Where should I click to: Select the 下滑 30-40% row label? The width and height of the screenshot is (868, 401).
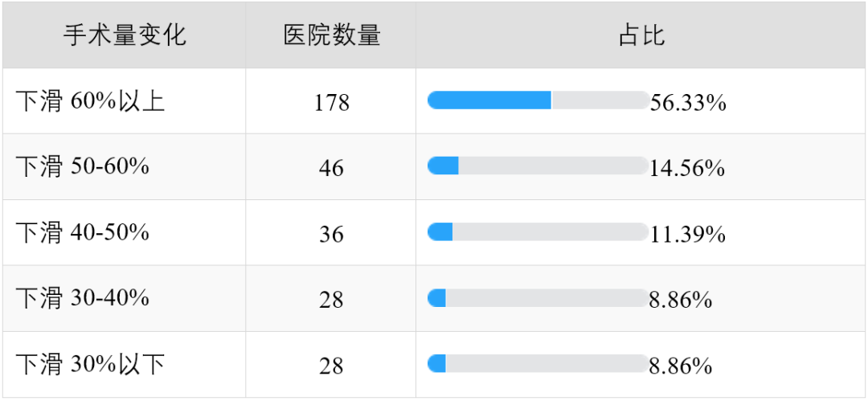click(x=82, y=298)
